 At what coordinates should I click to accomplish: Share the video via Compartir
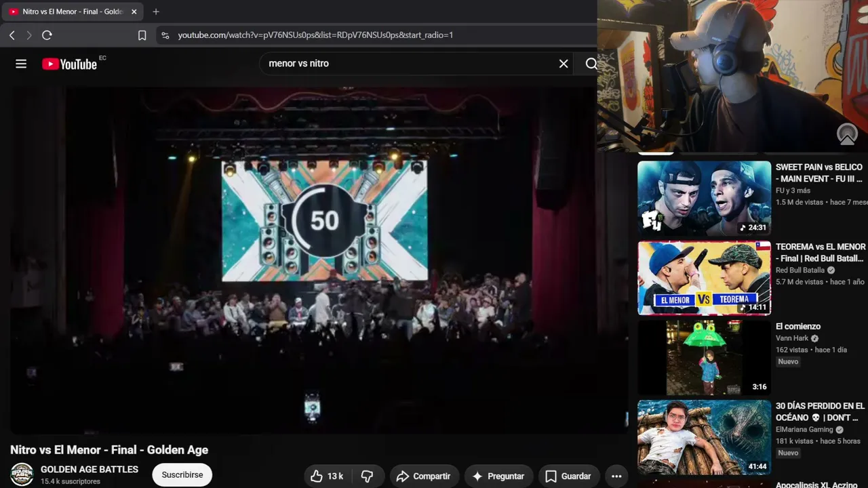coord(423,476)
